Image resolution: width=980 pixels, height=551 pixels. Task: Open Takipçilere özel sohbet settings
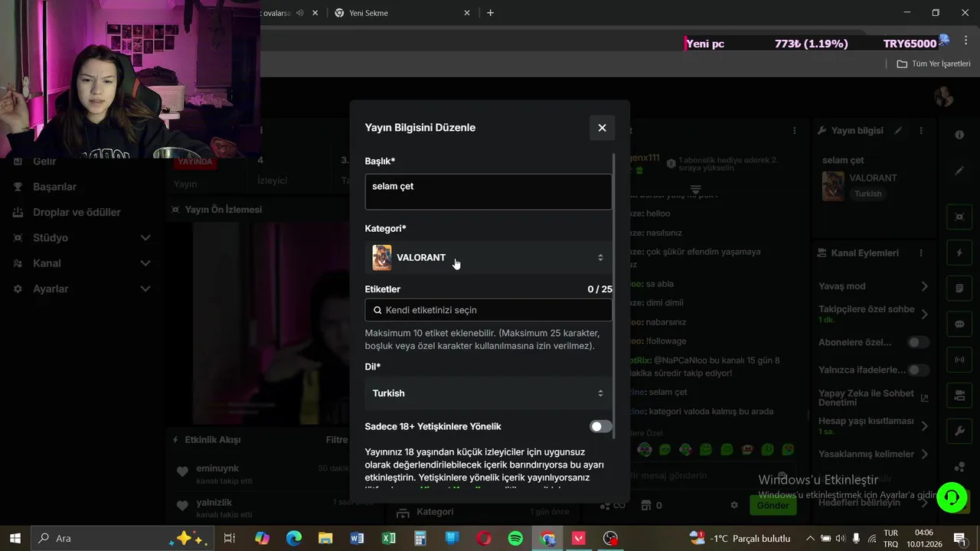pos(873,314)
